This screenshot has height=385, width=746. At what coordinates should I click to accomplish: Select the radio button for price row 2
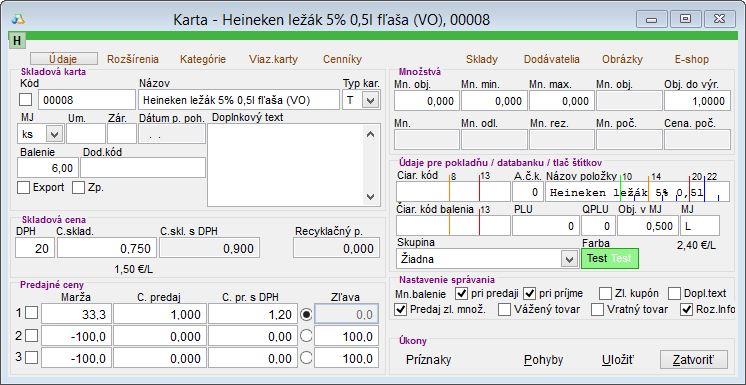tap(307, 336)
